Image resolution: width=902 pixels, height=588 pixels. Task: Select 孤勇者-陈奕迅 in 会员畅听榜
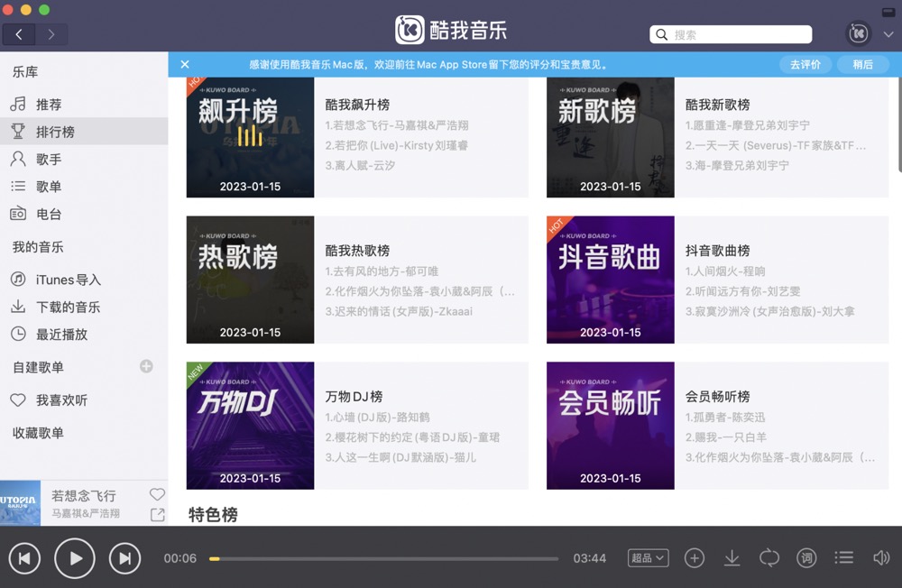tap(725, 418)
